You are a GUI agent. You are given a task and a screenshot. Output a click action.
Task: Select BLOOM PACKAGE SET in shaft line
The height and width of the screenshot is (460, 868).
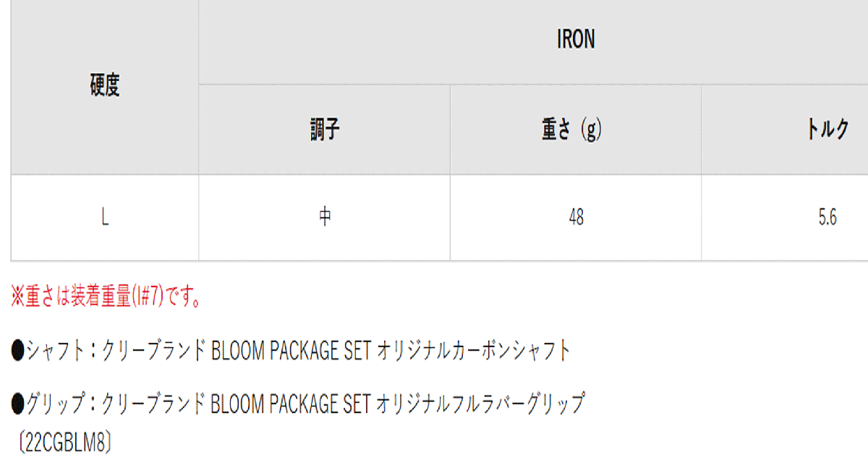click(x=291, y=352)
